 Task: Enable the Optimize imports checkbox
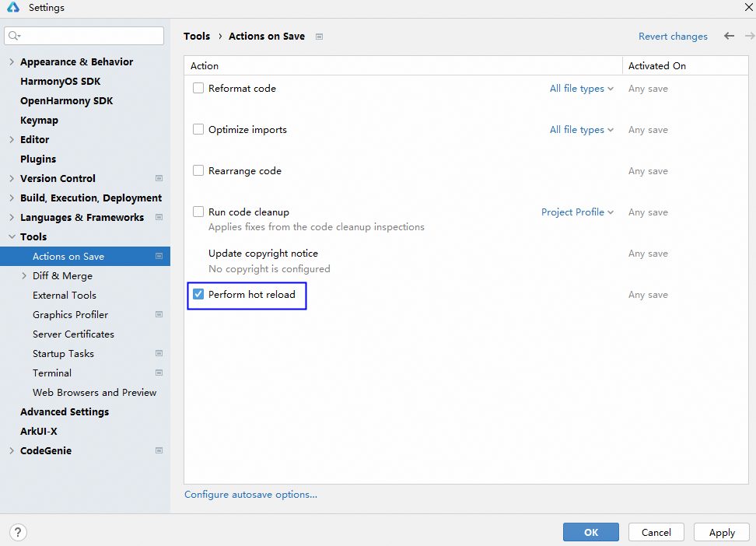(198, 130)
